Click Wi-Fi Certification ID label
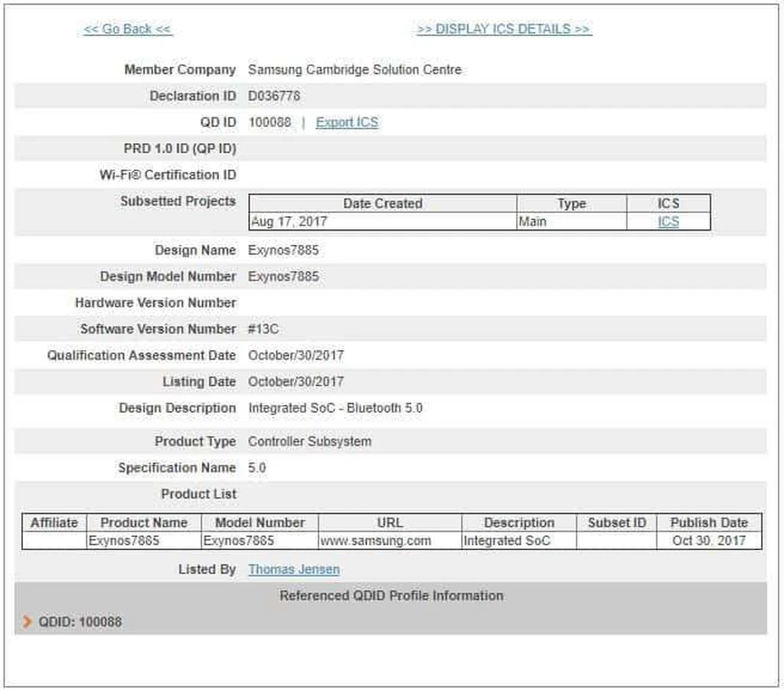Screen dimensions: 784x691 click(168, 175)
